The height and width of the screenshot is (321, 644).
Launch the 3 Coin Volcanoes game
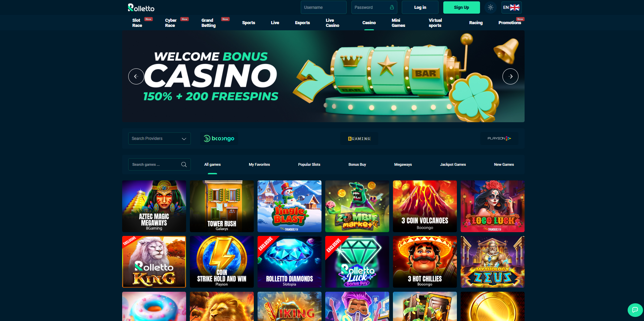[425, 206]
